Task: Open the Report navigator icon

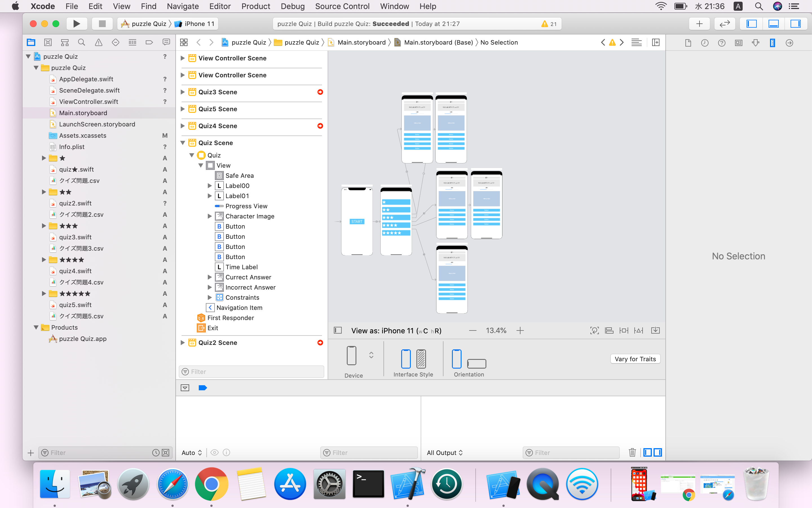Action: pyautogui.click(x=166, y=42)
